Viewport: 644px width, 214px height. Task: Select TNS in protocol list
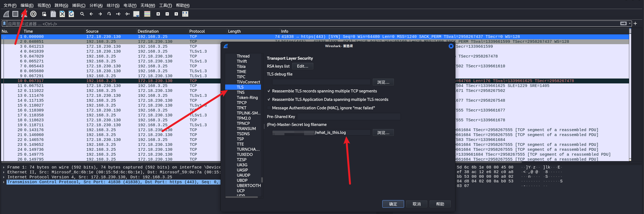pyautogui.click(x=241, y=92)
